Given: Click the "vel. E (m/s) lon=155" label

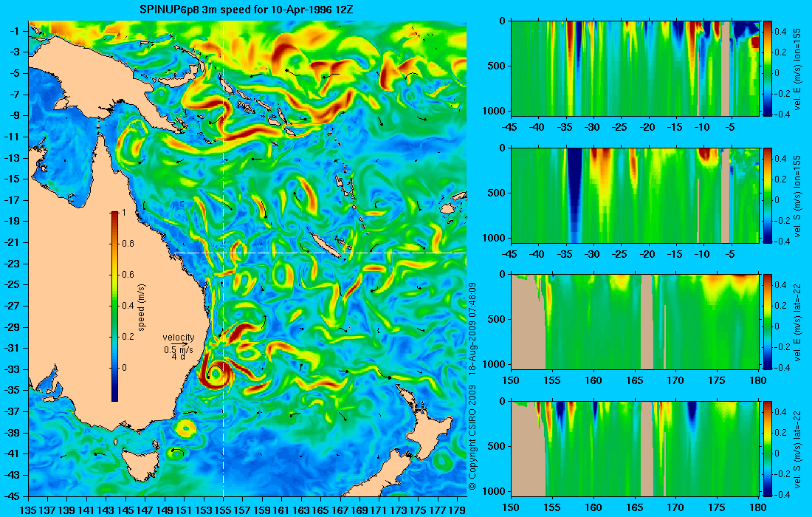Looking at the screenshot, I should (x=798, y=69).
